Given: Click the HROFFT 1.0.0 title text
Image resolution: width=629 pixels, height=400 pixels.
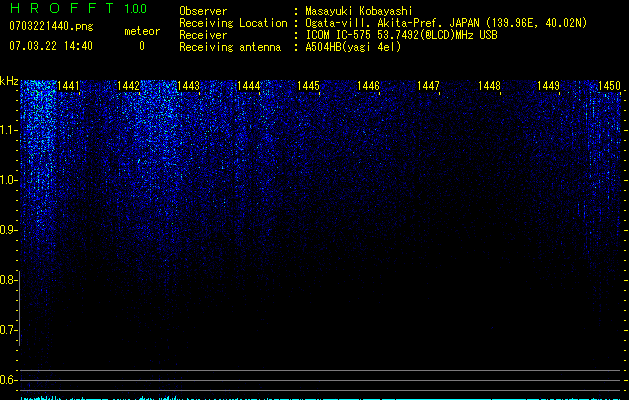Looking at the screenshot, I should point(78,8).
